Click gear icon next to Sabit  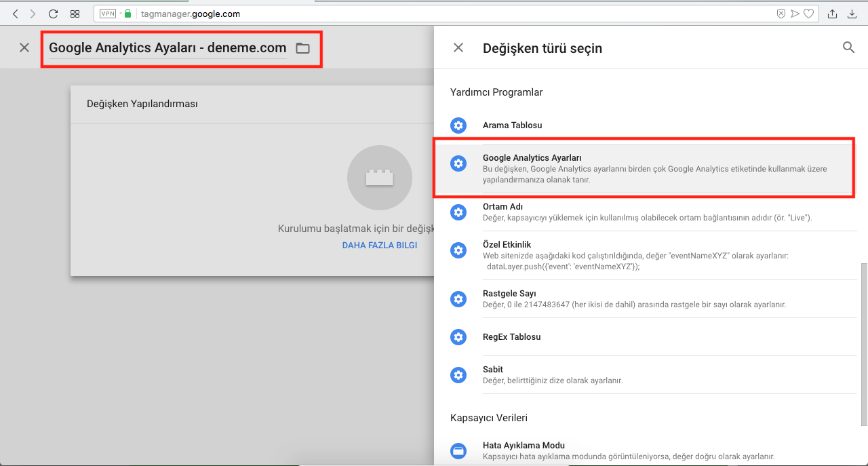click(x=458, y=375)
